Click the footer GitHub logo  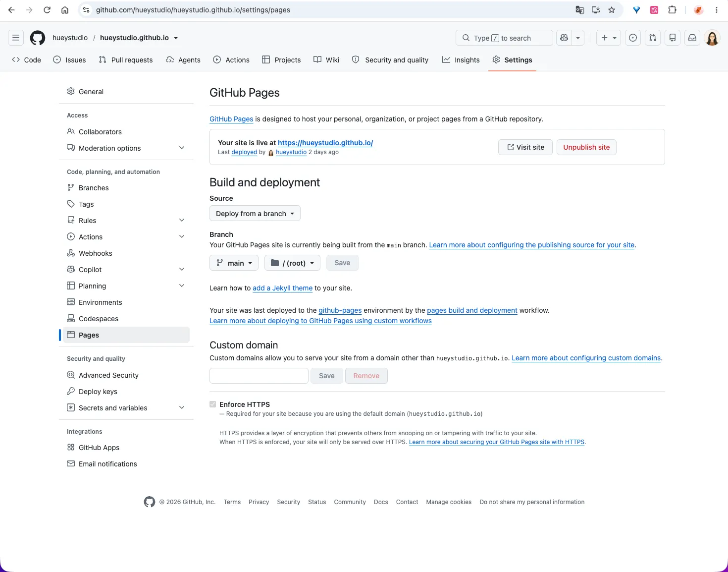(x=149, y=502)
